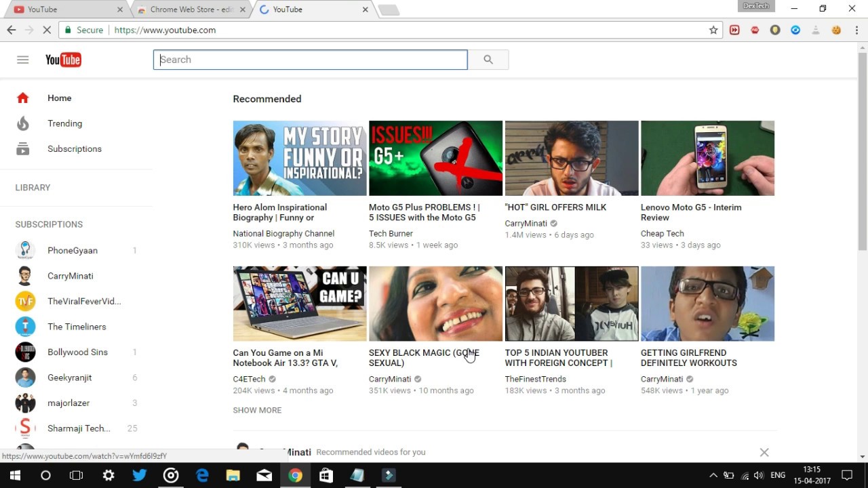Click the browser back arrow
The image size is (868, 488).
(x=12, y=30)
